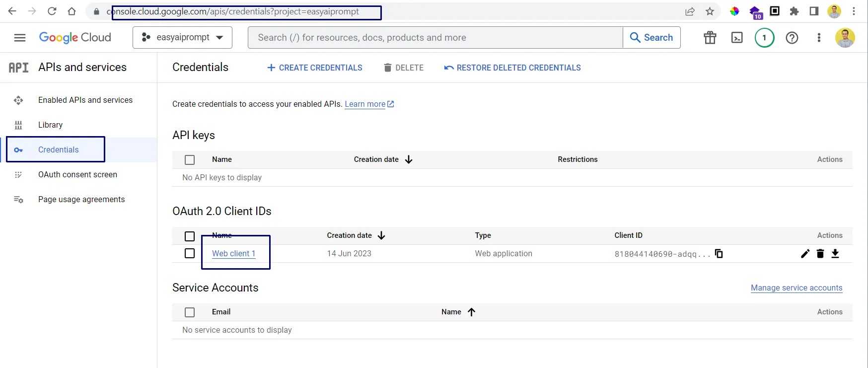
Task: Open the colorful pinwheel extension
Action: click(x=734, y=11)
